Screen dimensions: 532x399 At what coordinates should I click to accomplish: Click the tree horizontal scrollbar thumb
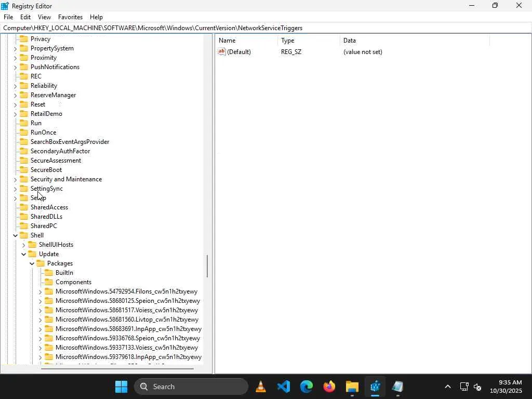(x=117, y=368)
